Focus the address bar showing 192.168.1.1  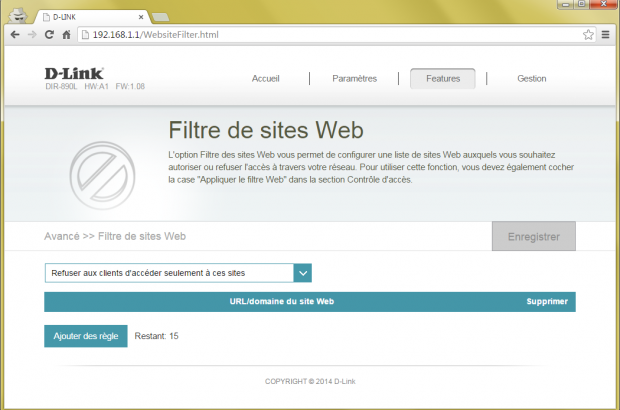(330, 35)
